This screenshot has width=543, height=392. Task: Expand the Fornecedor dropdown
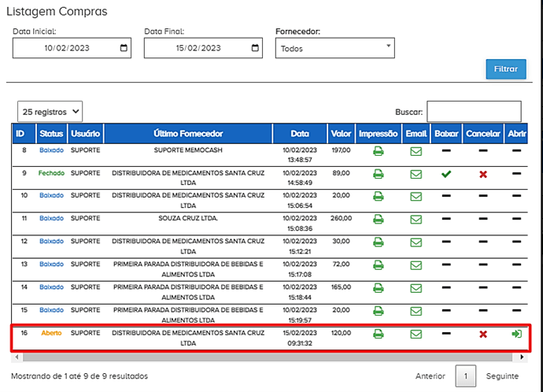(x=334, y=49)
